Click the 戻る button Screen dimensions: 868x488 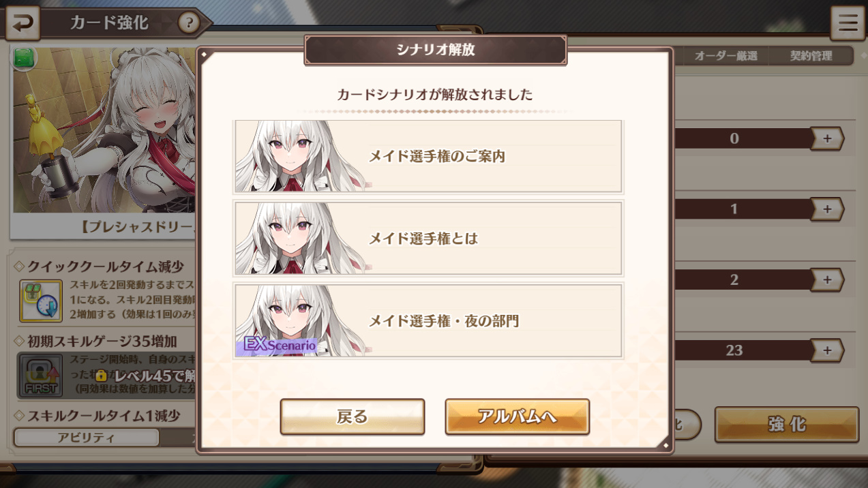tap(353, 416)
